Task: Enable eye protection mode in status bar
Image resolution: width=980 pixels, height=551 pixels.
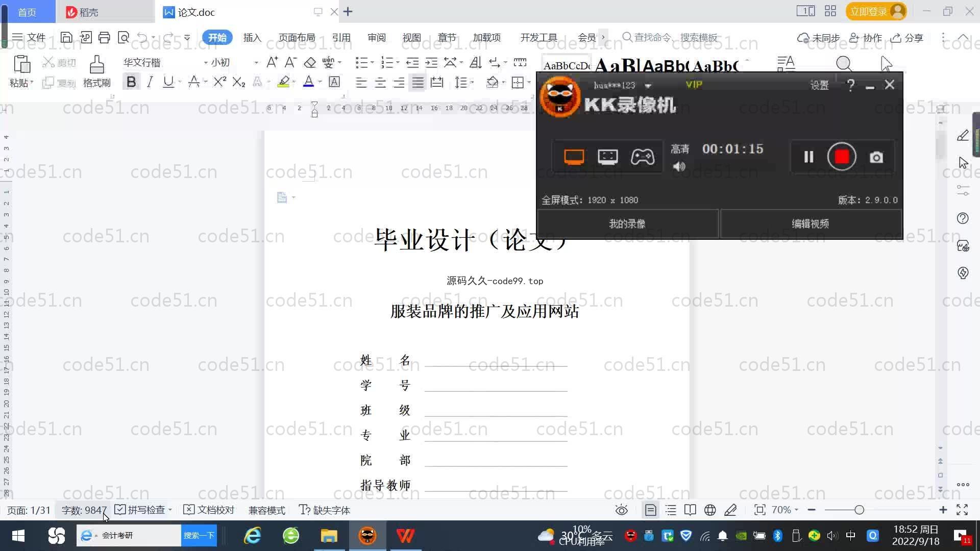Action: pos(621,510)
